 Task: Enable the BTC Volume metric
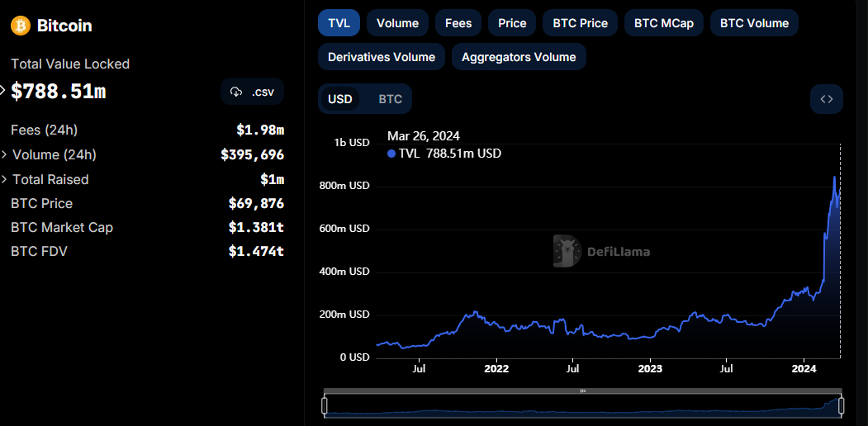point(754,22)
